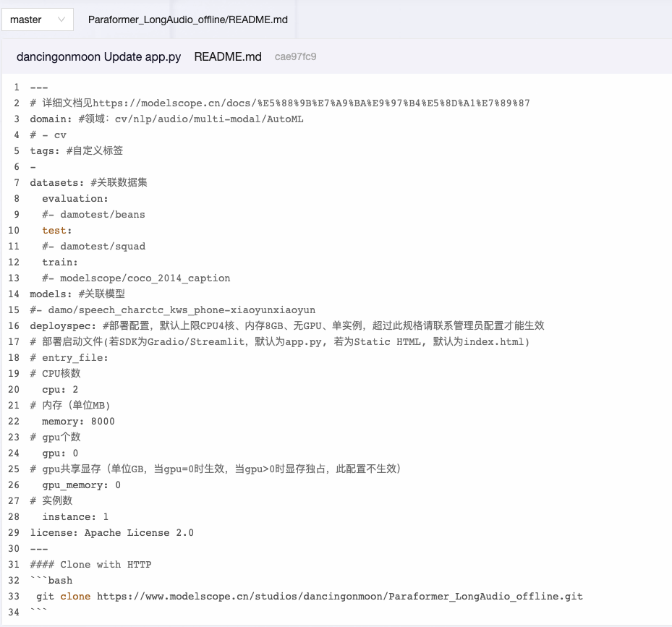Click the '# CPU核数' comment
Screen dimensions: 672x627
click(x=55, y=374)
